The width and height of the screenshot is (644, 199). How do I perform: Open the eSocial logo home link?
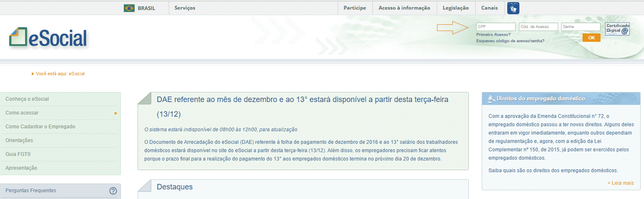tap(48, 39)
